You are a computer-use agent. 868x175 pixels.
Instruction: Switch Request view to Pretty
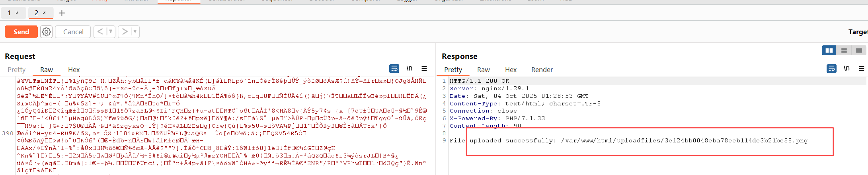point(17,70)
